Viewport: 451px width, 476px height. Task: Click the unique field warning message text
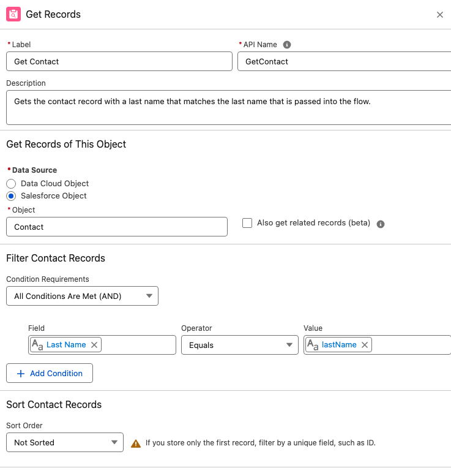pyautogui.click(x=261, y=443)
